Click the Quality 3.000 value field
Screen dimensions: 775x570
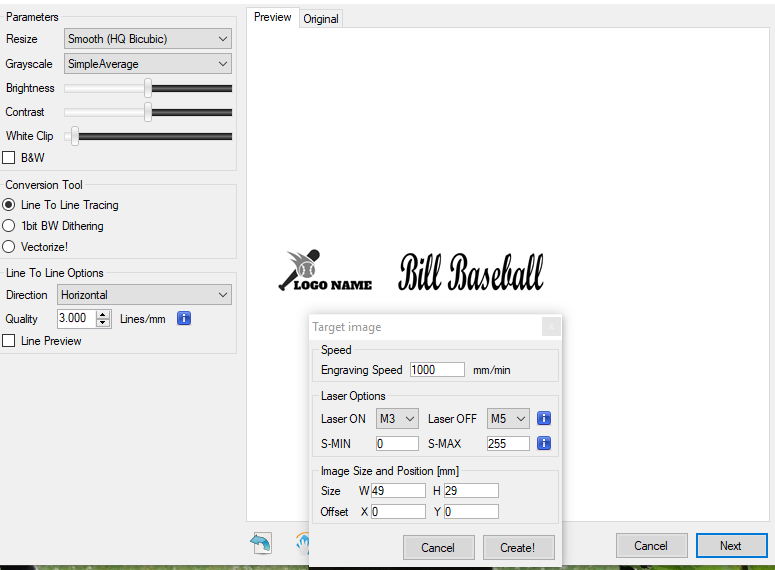76,318
